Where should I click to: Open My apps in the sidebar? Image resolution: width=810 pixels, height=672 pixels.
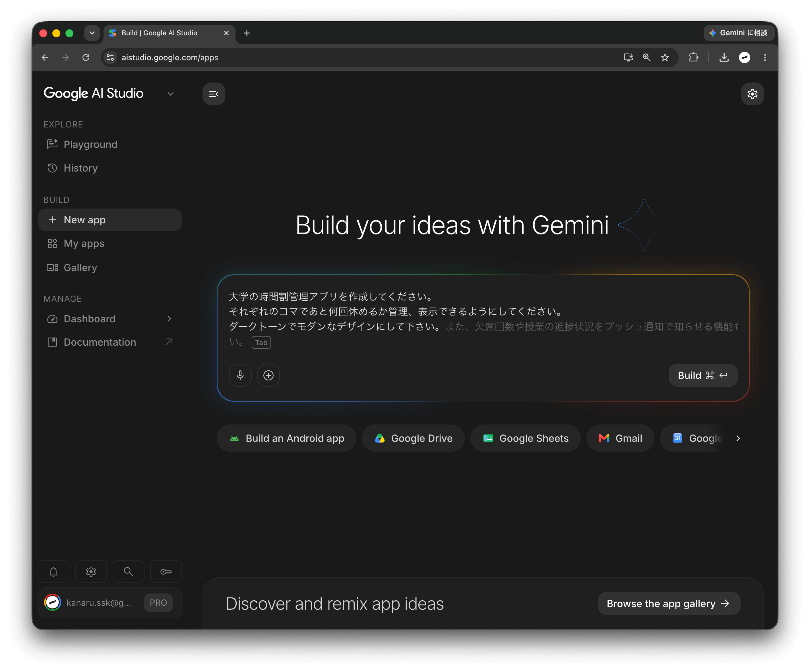tap(110, 244)
